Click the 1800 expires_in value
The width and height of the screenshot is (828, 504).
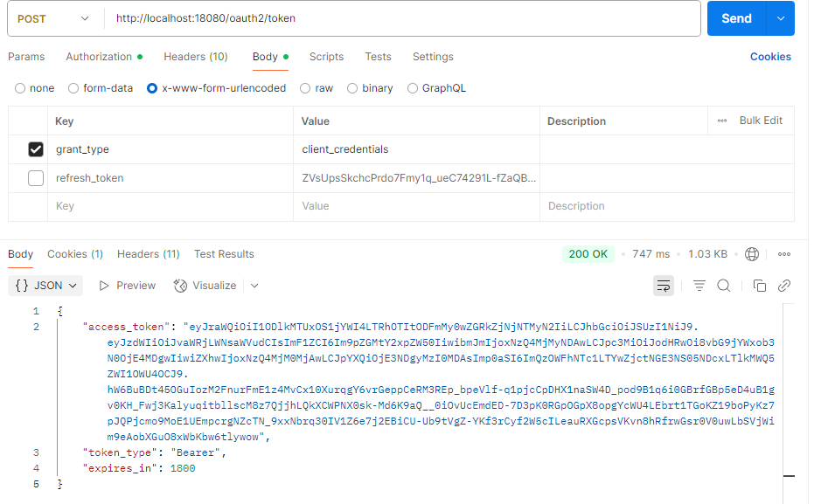[183, 468]
